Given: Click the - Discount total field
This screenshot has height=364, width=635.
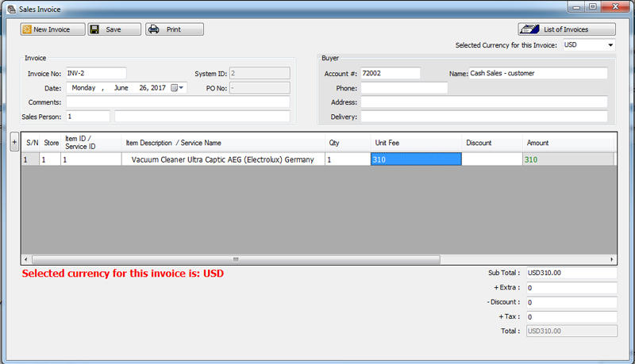Looking at the screenshot, I should coord(571,302).
